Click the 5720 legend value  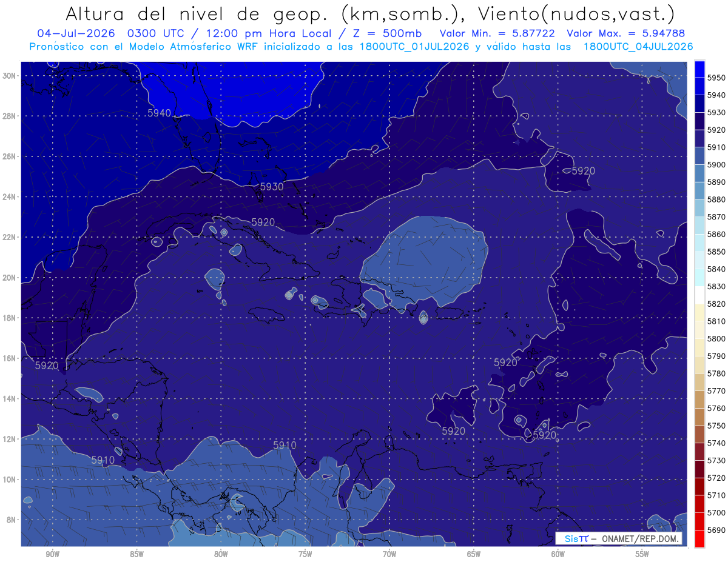coord(716,478)
